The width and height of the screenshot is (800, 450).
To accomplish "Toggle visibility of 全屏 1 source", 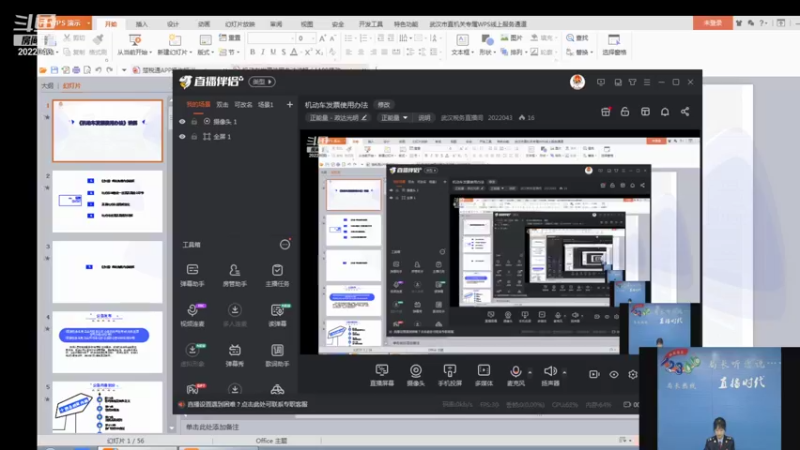I will [x=182, y=137].
